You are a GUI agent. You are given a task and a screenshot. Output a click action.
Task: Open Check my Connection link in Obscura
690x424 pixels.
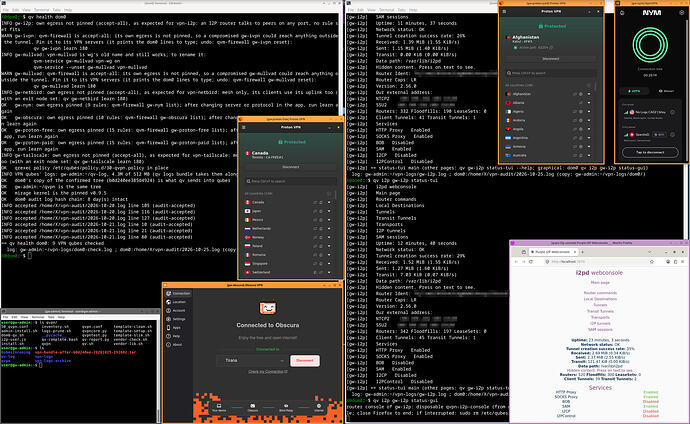268,372
